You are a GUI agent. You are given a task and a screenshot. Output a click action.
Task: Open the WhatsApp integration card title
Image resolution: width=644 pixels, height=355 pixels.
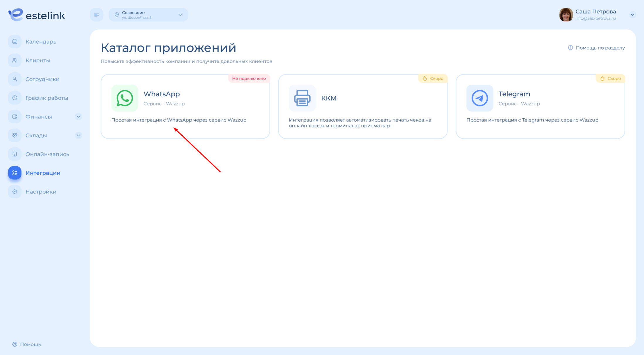pos(162,94)
